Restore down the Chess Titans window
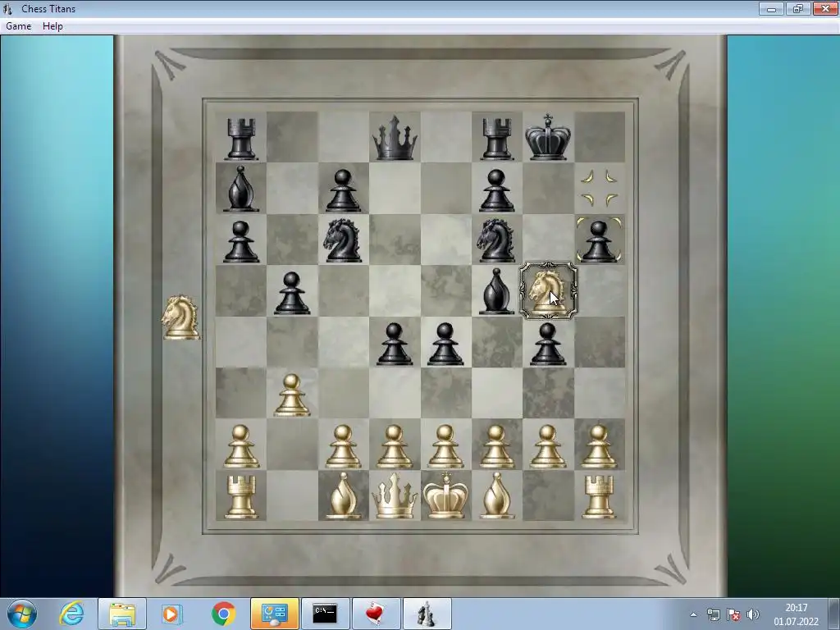Screen dimensions: 840x630 (798, 8)
